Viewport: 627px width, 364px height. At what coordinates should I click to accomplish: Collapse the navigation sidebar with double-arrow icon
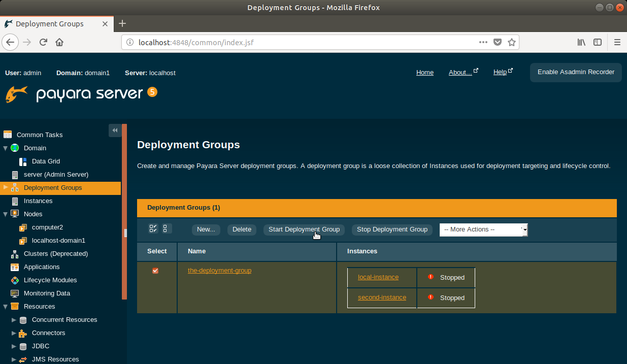pos(115,130)
